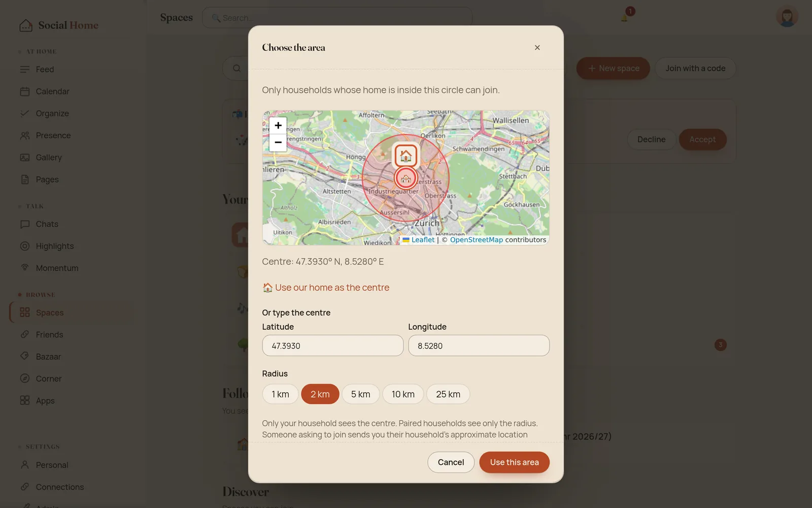This screenshot has width=812, height=508.
Task: Select the 2 km radius
Action: pos(320,394)
